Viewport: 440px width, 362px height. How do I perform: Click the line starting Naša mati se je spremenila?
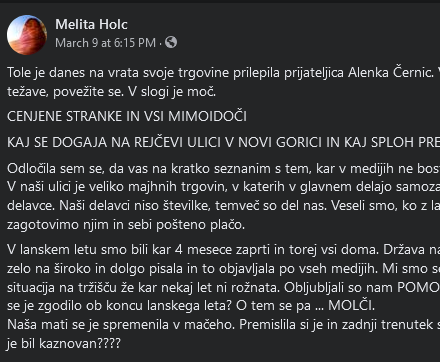(223, 324)
